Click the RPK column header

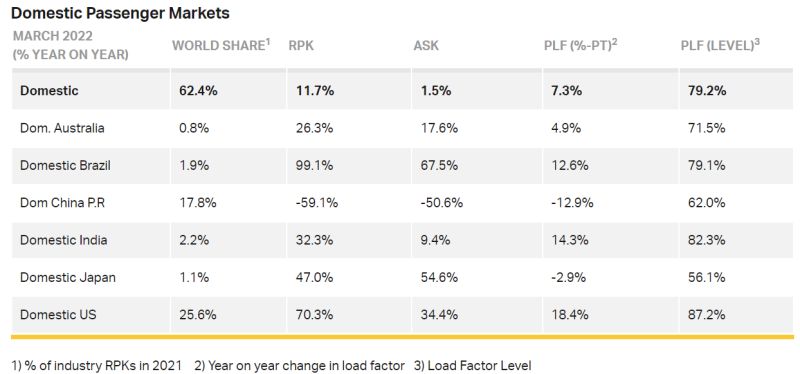(301, 45)
